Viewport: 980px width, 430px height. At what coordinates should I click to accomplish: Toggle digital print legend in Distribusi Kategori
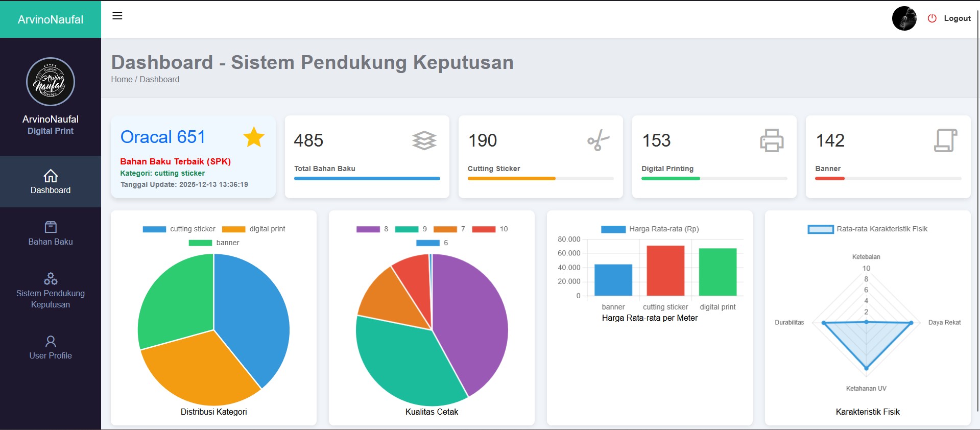pyautogui.click(x=253, y=229)
